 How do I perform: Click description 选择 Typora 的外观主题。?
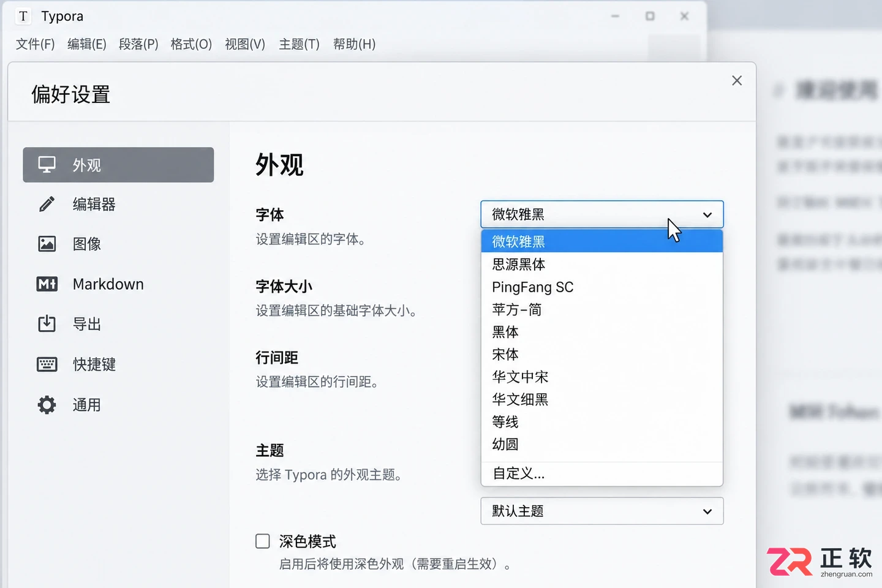coord(328,475)
